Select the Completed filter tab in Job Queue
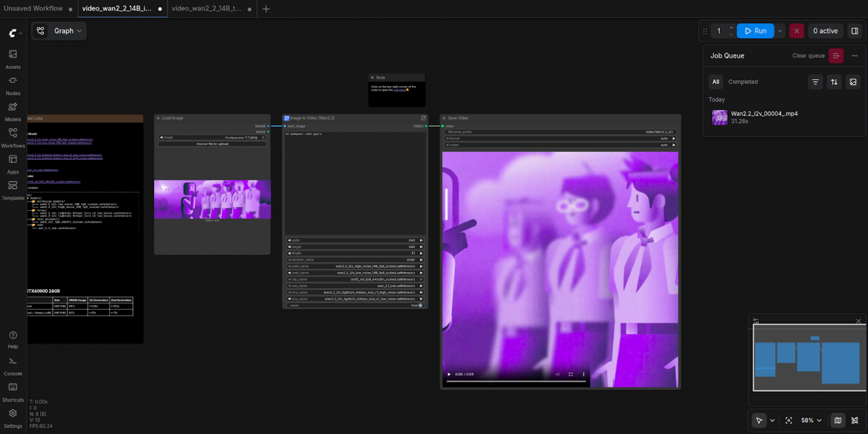This screenshot has height=434, width=868. (x=743, y=82)
